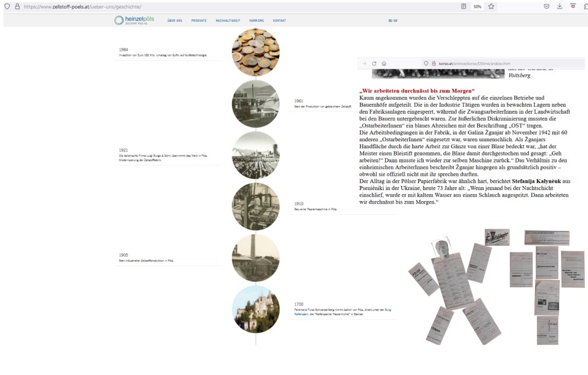Toggle reader view icon in address bar
The height and width of the screenshot is (375, 588).
[463, 6]
